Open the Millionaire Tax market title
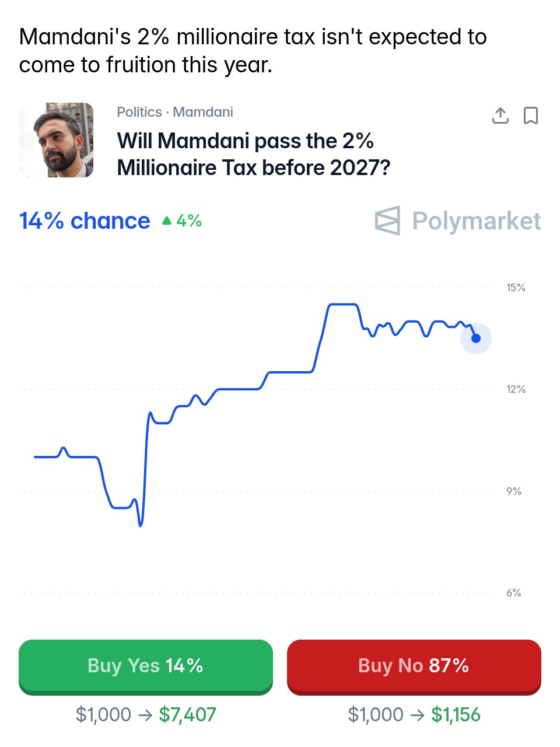The width and height of the screenshot is (560, 747). click(x=253, y=154)
